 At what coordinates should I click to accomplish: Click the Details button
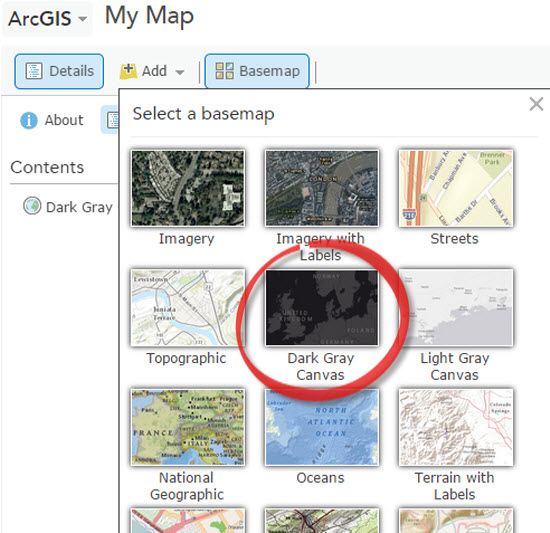coord(59,71)
